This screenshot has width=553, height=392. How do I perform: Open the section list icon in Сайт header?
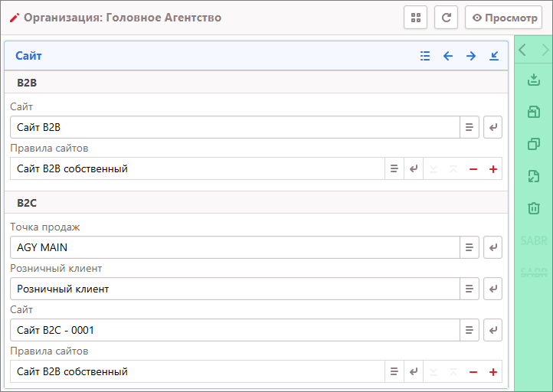[x=425, y=56]
